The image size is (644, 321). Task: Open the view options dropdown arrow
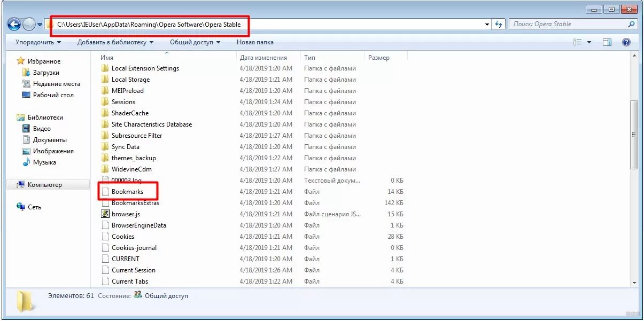point(589,42)
